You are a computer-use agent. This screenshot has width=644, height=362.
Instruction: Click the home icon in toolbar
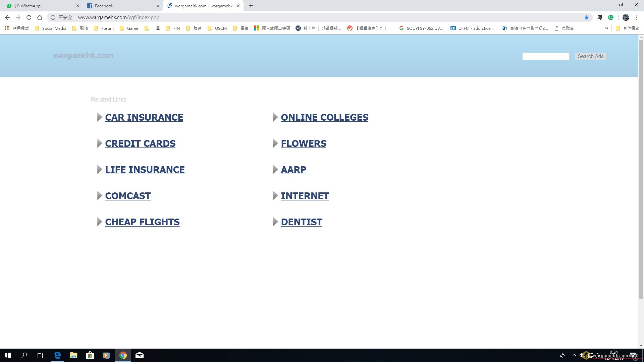[40, 17]
